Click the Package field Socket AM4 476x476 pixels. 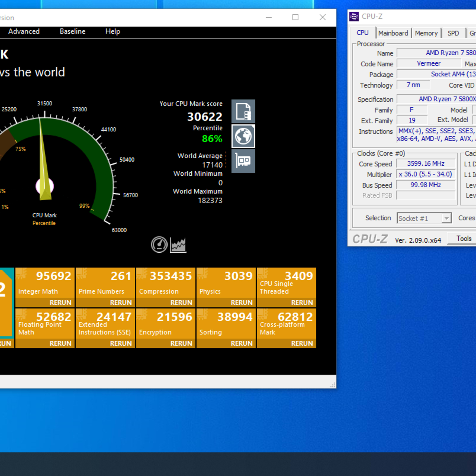pos(436,74)
